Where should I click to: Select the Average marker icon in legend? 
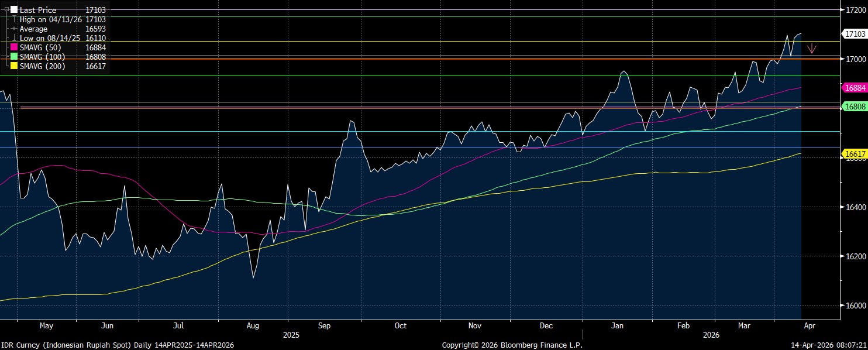click(14, 29)
